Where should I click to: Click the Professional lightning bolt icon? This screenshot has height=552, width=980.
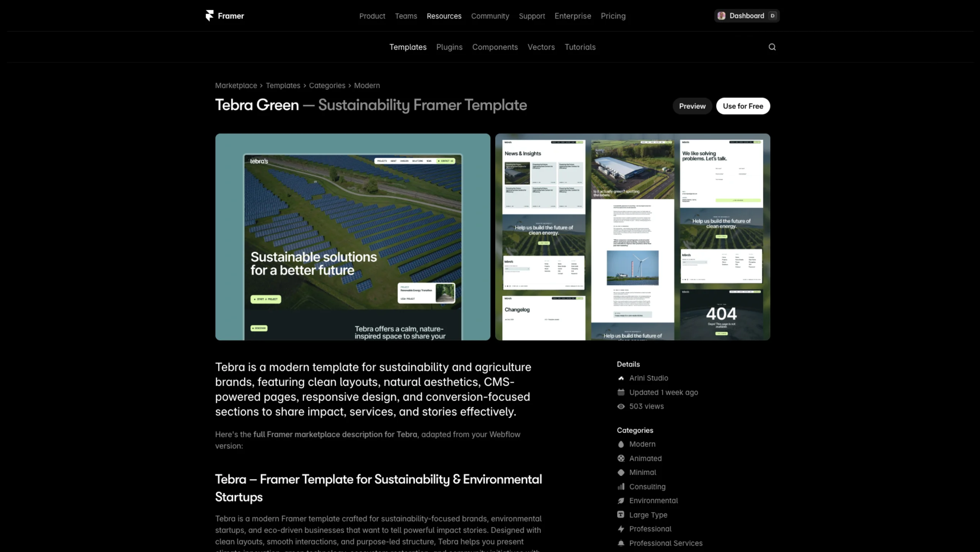tap(621, 529)
